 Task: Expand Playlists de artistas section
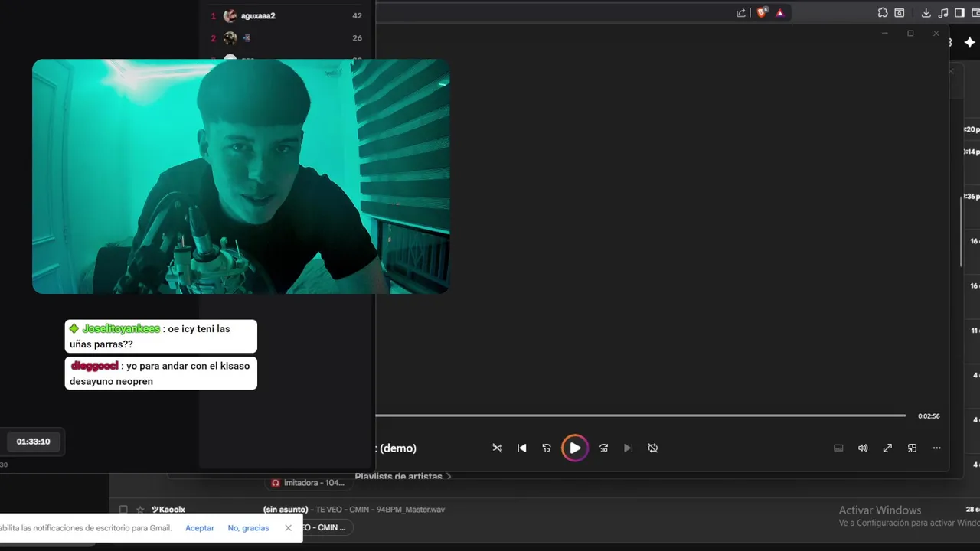(403, 476)
